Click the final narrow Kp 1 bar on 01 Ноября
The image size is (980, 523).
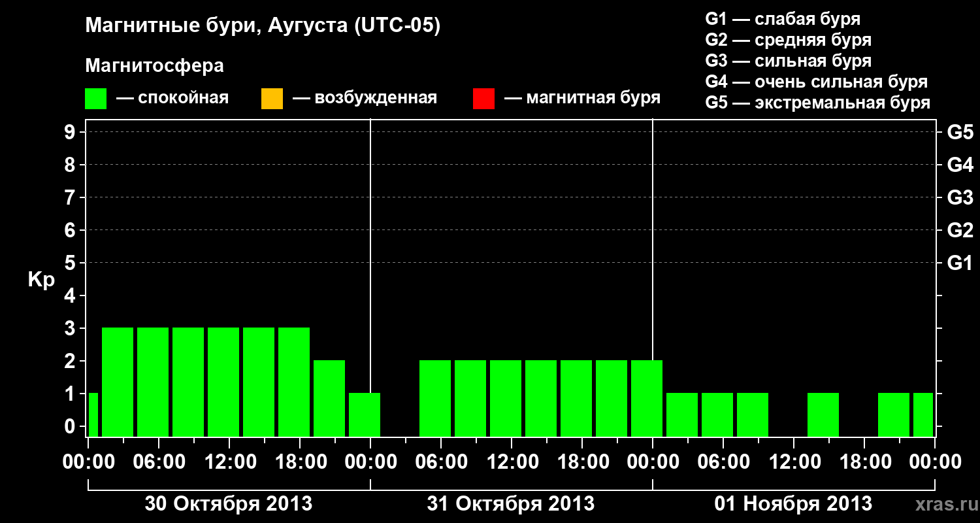point(923,414)
